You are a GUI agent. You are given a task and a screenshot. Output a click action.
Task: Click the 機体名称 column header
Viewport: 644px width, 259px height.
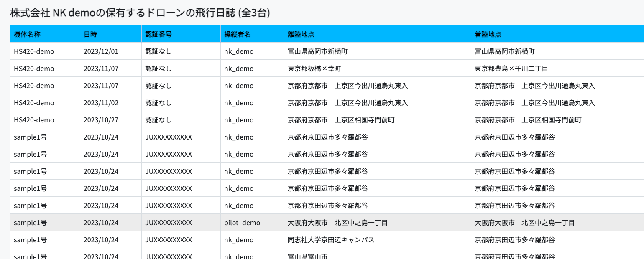[x=45, y=34]
